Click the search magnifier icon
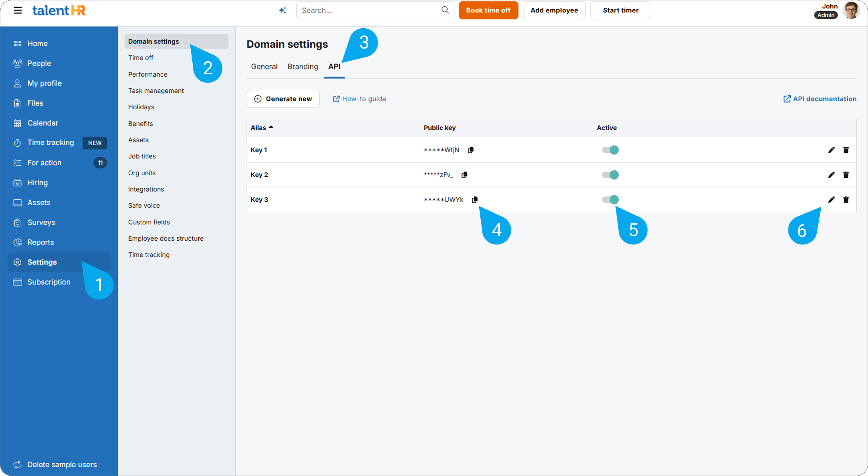Screen dimensions: 868x476 point(445,10)
